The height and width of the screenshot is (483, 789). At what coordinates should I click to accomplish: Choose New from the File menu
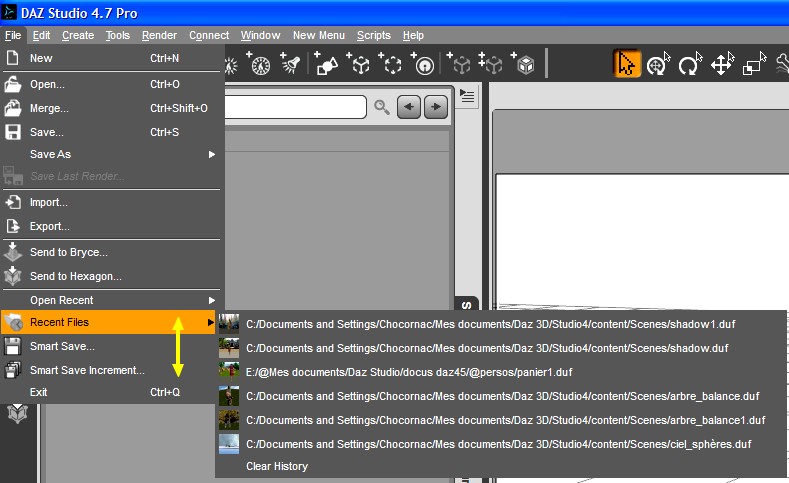[x=112, y=58]
